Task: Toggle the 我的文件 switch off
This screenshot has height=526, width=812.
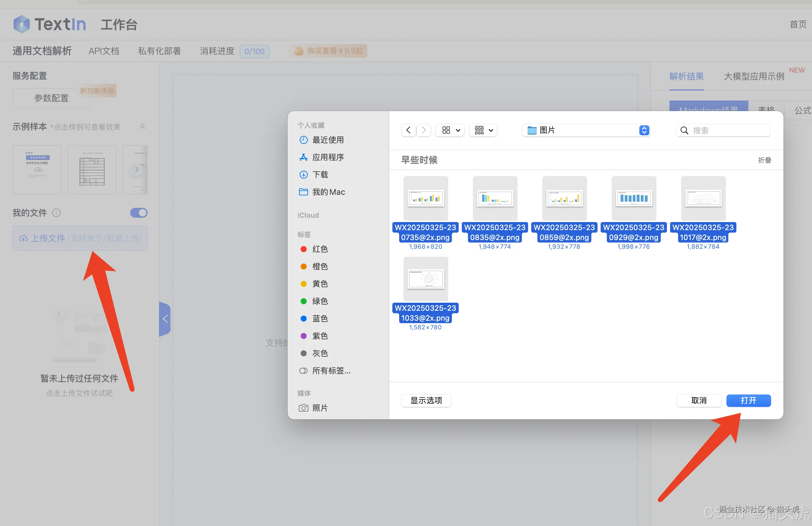Action: [139, 213]
